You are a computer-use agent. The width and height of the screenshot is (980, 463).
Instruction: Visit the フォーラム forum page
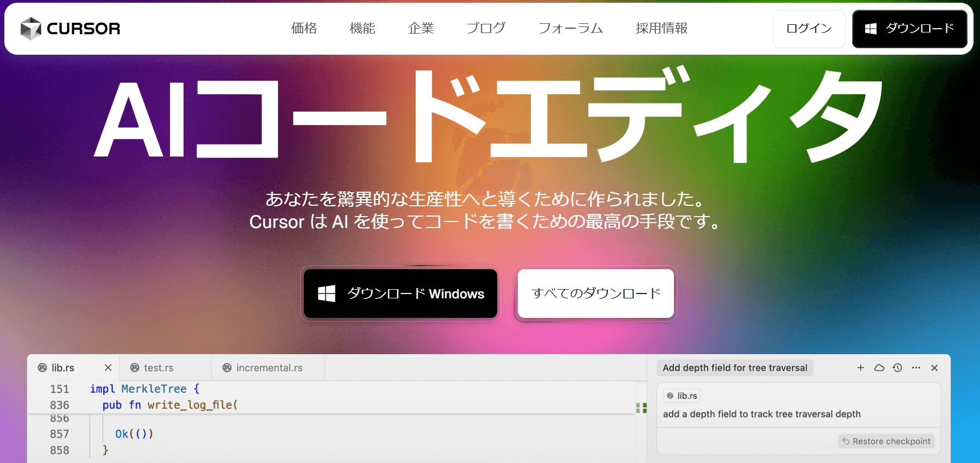(x=570, y=28)
